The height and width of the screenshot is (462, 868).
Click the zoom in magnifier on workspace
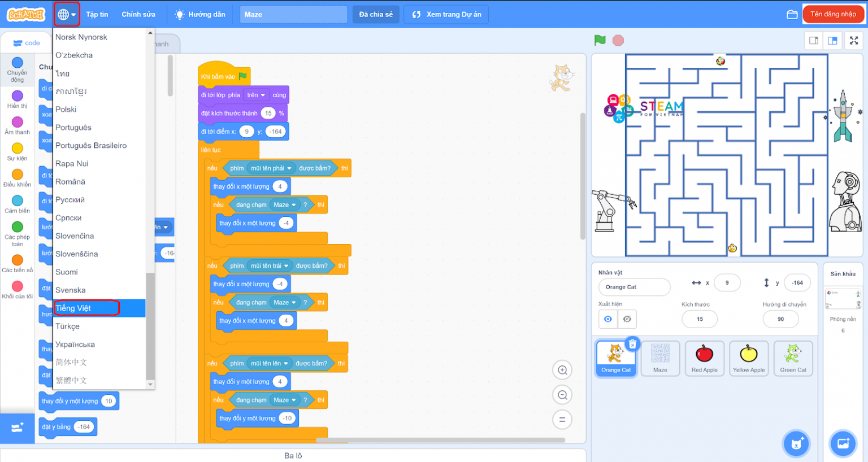tap(562, 371)
